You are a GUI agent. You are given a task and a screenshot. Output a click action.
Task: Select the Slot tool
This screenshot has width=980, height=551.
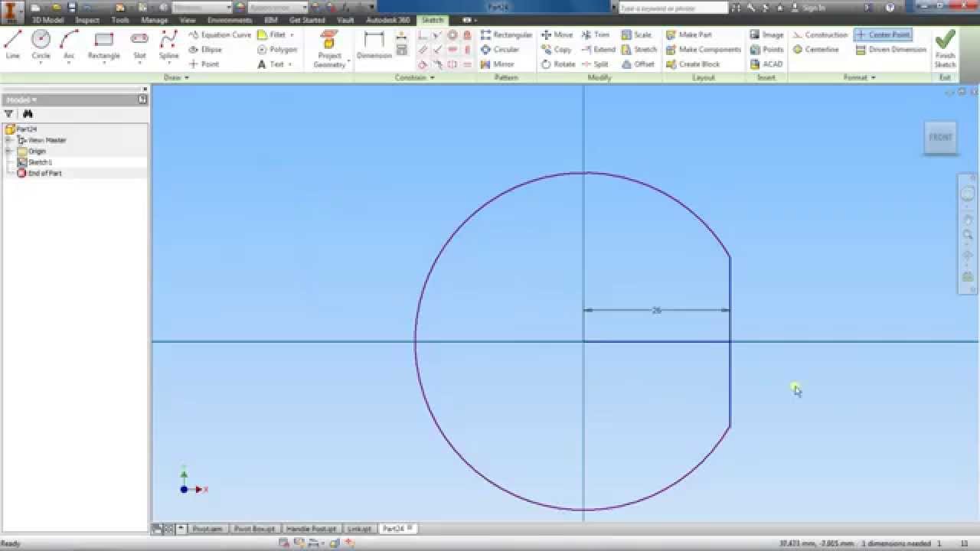139,44
